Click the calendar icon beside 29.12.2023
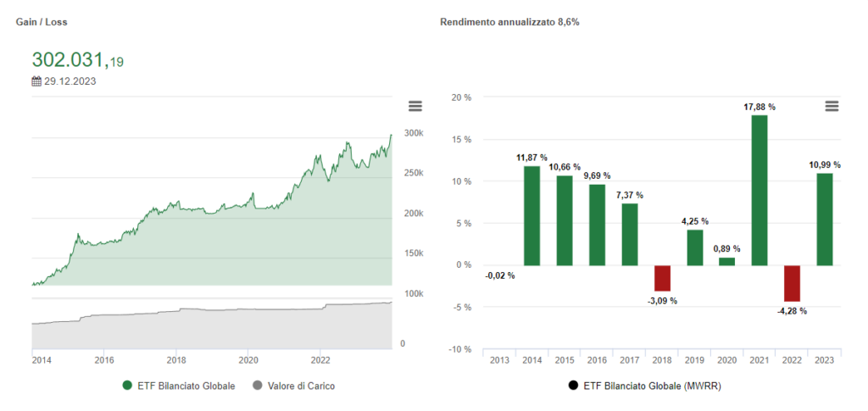The image size is (868, 411). point(36,81)
